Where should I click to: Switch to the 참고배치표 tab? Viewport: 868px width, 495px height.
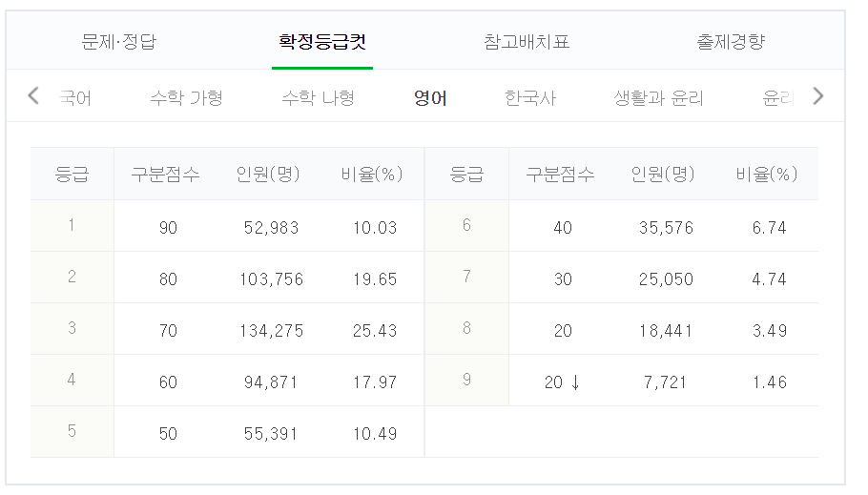(x=527, y=42)
